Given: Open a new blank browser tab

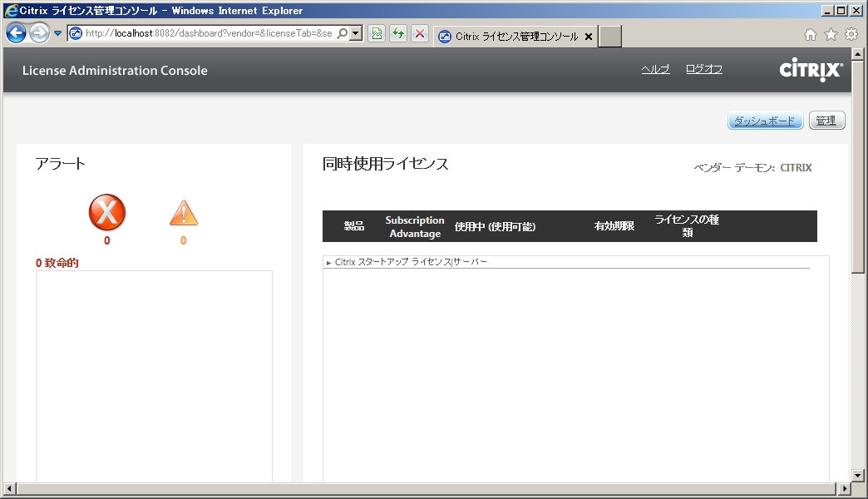Looking at the screenshot, I should tap(610, 37).
